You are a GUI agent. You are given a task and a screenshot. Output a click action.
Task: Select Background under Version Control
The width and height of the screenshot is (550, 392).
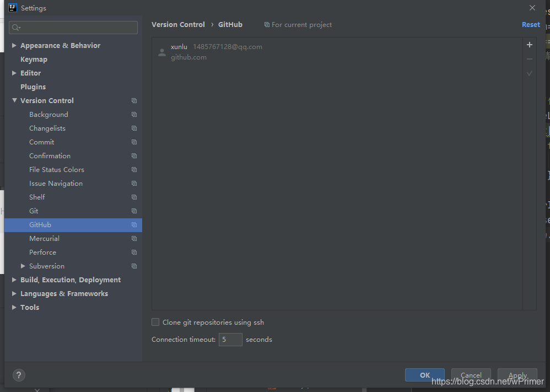(48, 115)
